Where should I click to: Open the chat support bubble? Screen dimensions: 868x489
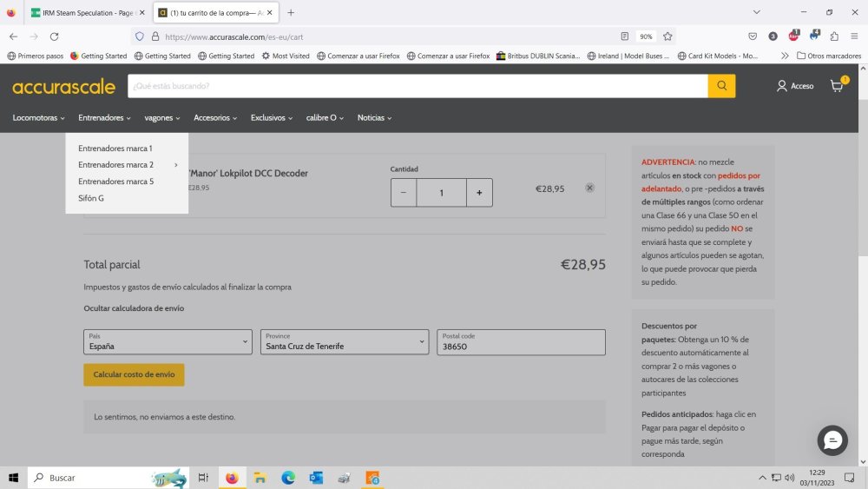(832, 440)
